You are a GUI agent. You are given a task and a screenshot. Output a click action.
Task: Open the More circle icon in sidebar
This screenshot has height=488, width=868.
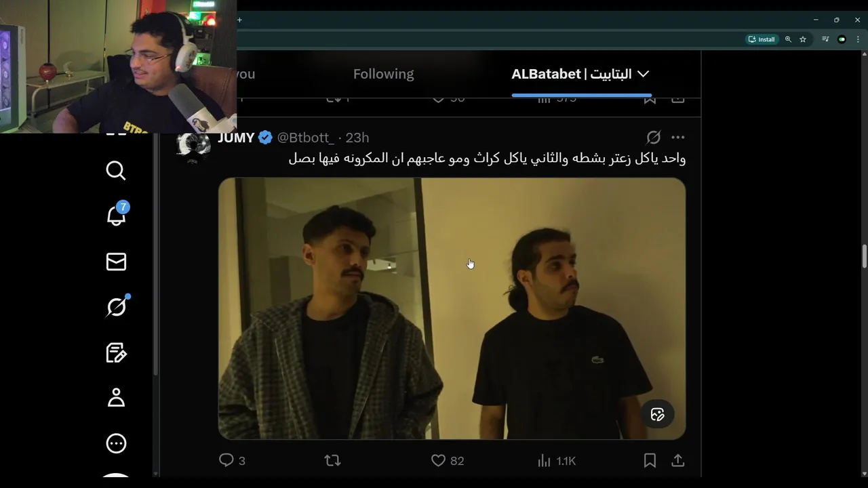[x=116, y=443]
